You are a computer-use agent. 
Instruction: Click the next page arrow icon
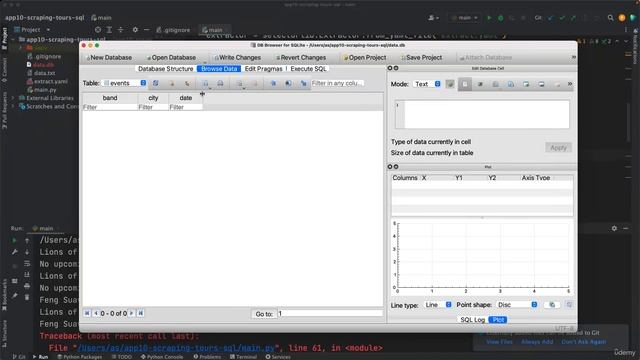click(x=131, y=313)
